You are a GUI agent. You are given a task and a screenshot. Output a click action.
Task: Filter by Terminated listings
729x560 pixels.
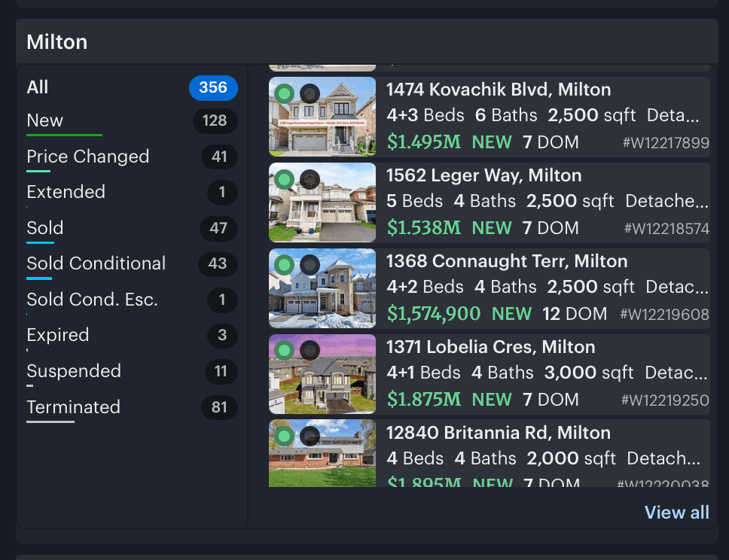tap(132, 408)
